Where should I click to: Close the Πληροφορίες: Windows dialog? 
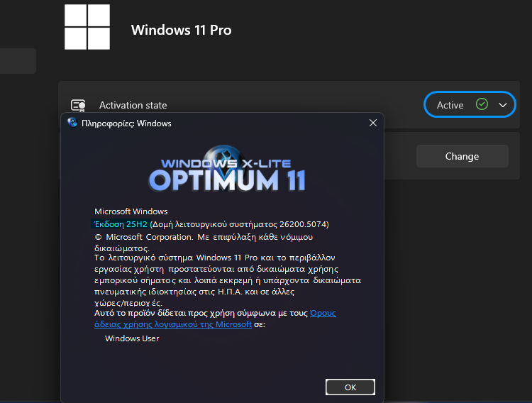click(372, 123)
